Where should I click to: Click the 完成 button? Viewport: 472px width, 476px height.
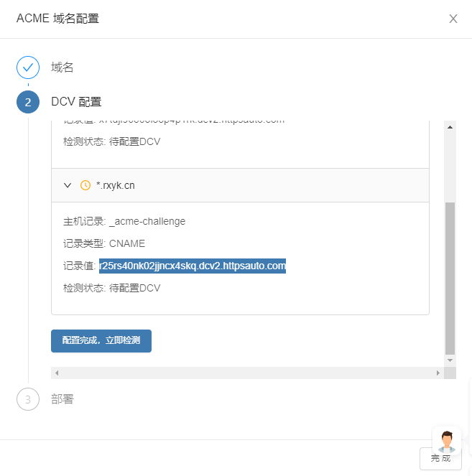point(440,459)
